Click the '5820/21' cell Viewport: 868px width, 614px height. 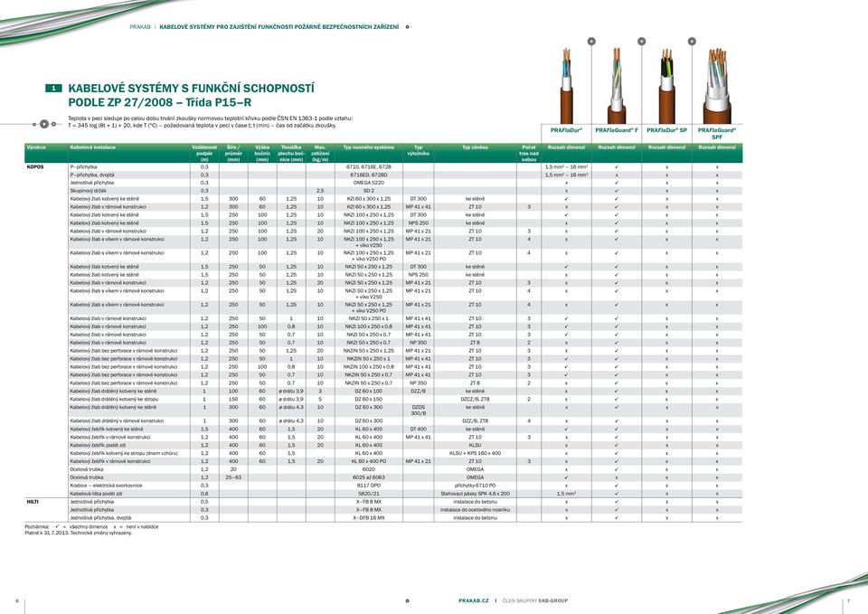[369, 494]
